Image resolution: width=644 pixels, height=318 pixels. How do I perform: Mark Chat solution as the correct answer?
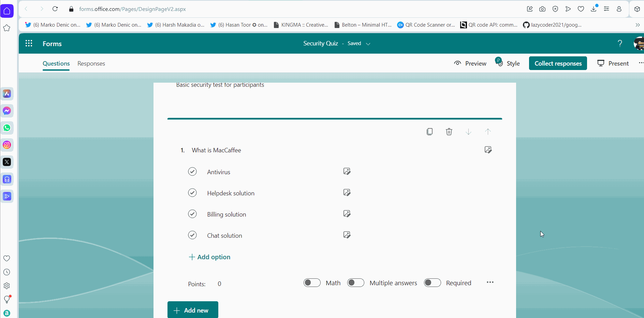[192, 235]
